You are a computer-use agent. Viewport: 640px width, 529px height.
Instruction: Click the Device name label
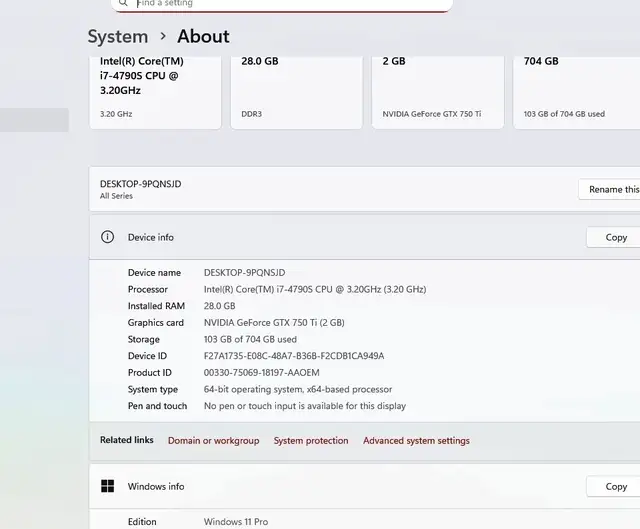154,273
